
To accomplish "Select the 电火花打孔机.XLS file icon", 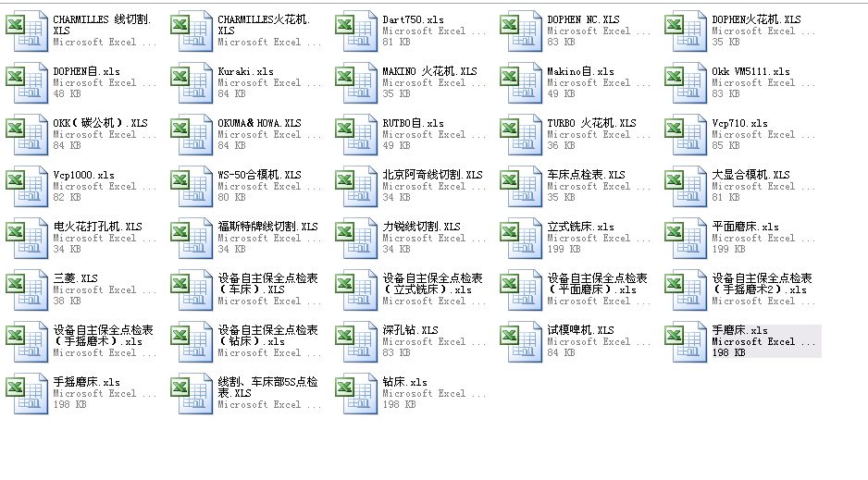I will 27,239.
